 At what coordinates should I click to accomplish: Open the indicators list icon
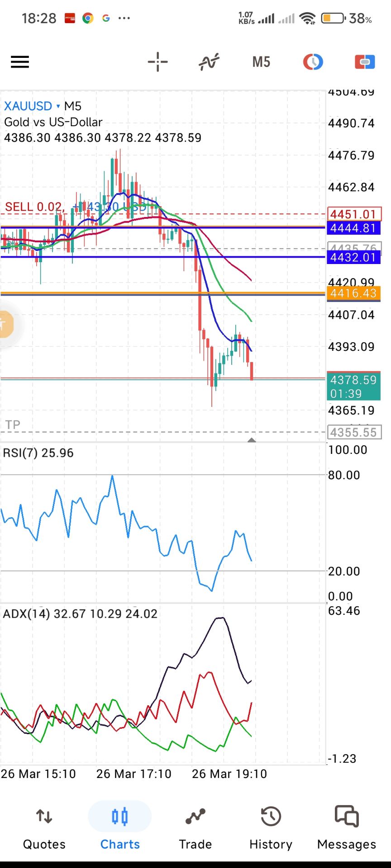(209, 62)
